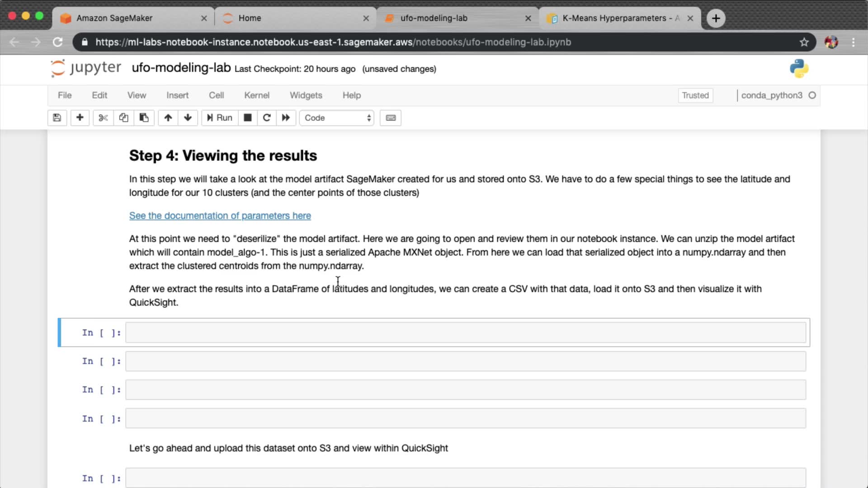The image size is (868, 488).
Task: Open the Widgets menu
Action: tap(306, 95)
